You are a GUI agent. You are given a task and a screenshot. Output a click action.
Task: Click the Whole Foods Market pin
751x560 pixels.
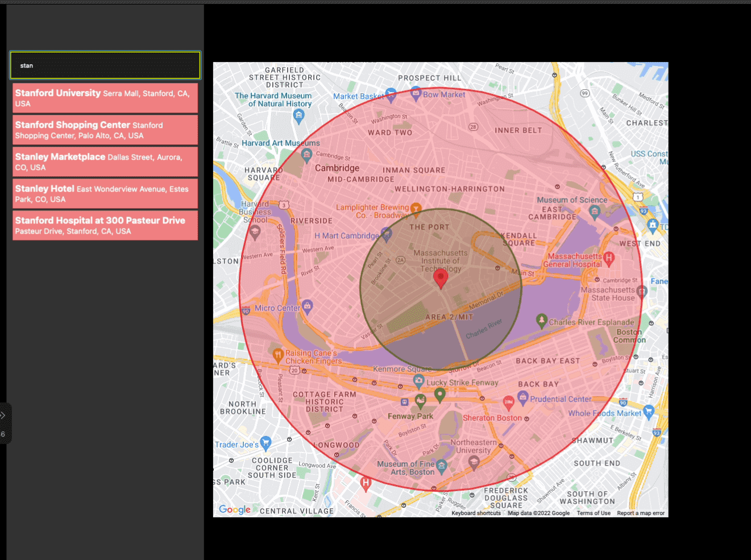tap(649, 412)
